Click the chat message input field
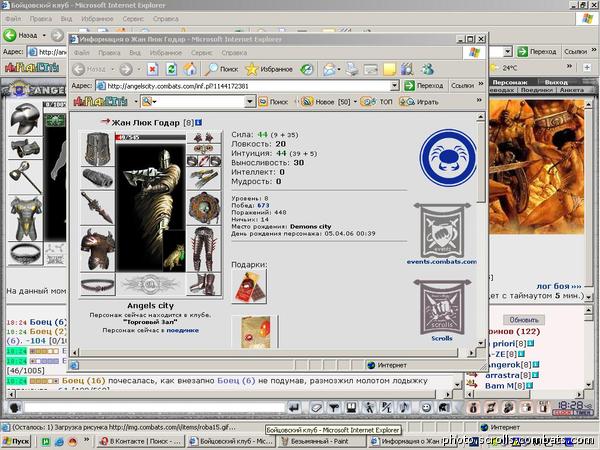The height and width of the screenshot is (450, 600). pyautogui.click(x=154, y=408)
